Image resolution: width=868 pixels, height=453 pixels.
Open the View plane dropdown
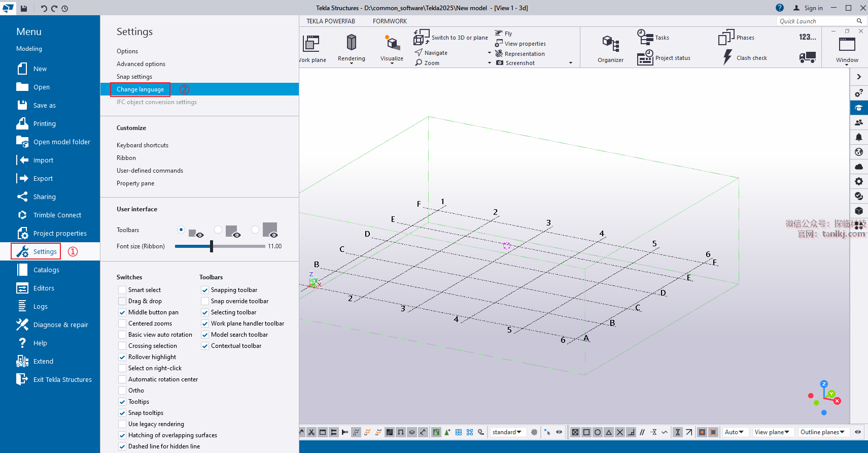click(x=771, y=432)
